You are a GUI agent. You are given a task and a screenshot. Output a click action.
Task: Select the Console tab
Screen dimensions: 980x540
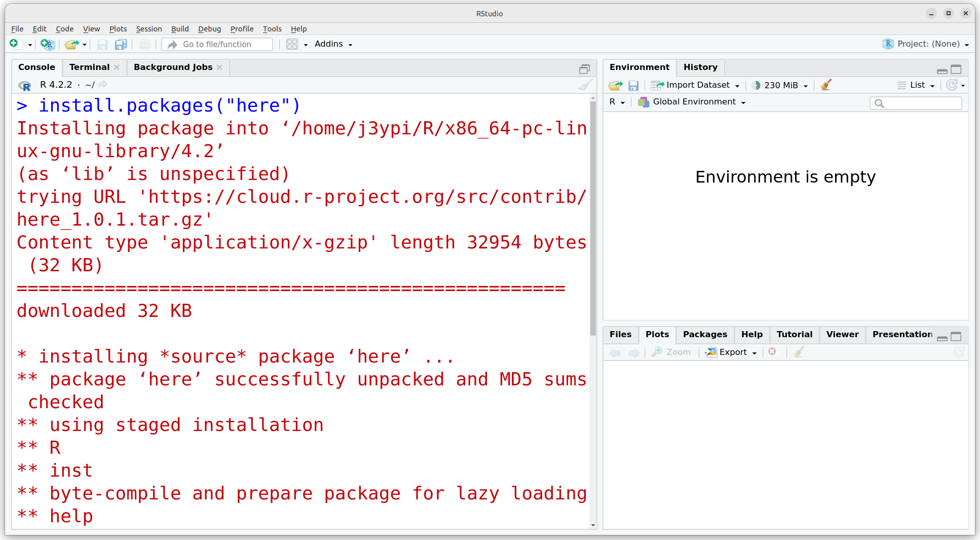coord(36,67)
